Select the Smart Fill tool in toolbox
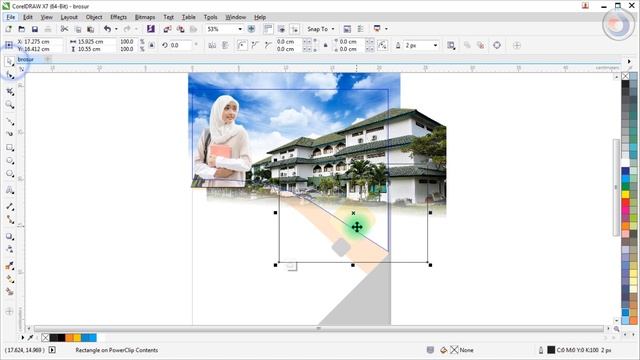 point(10,292)
